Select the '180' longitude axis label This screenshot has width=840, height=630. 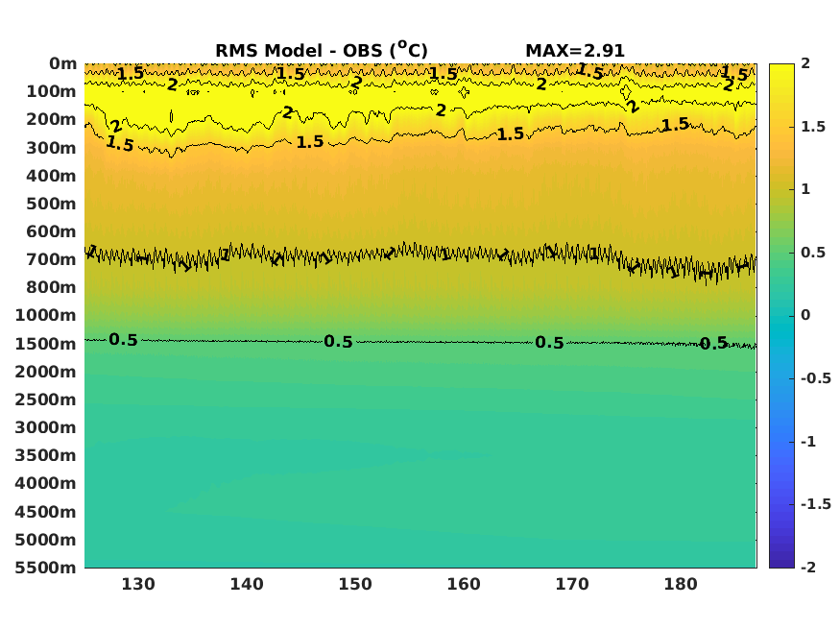[x=681, y=584]
